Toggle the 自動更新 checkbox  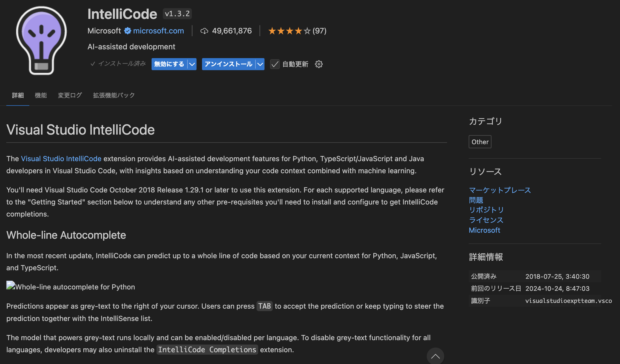click(x=275, y=64)
